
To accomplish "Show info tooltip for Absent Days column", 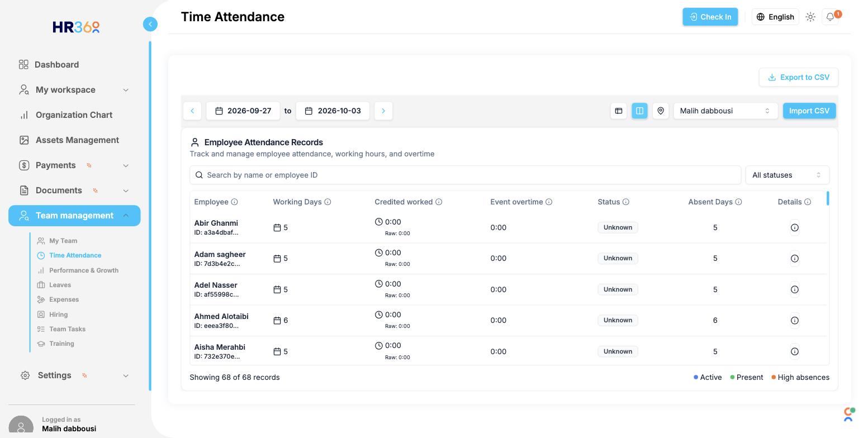I will [738, 202].
